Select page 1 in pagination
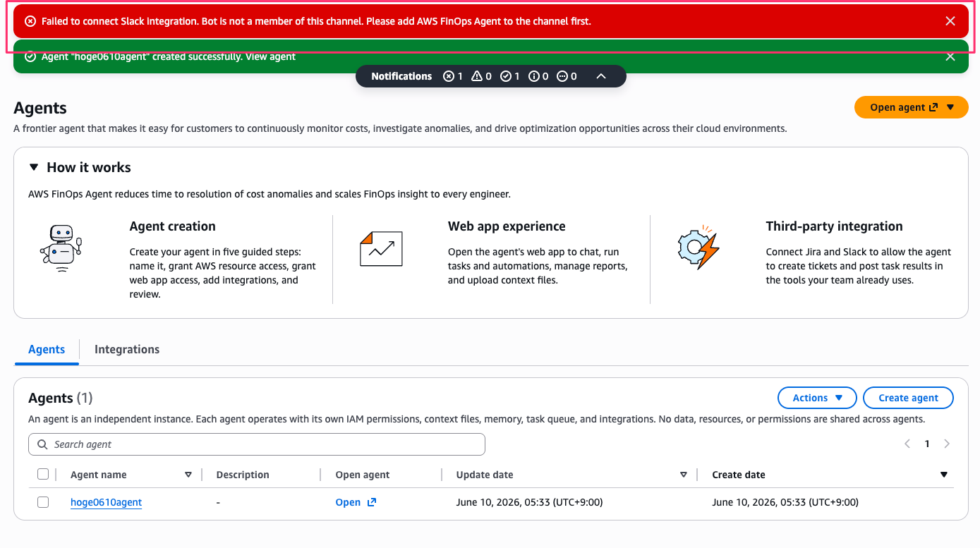This screenshot has width=980, height=548. pyautogui.click(x=927, y=444)
